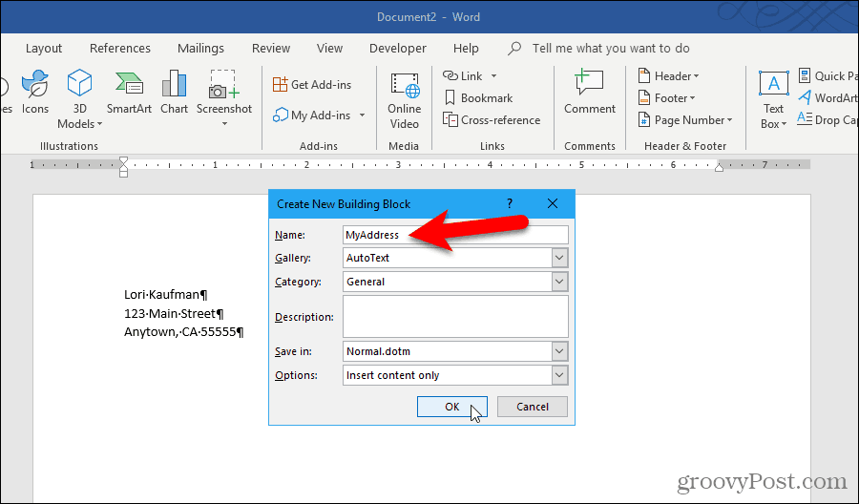Insert a Link
The height and width of the screenshot is (504, 859).
click(463, 75)
